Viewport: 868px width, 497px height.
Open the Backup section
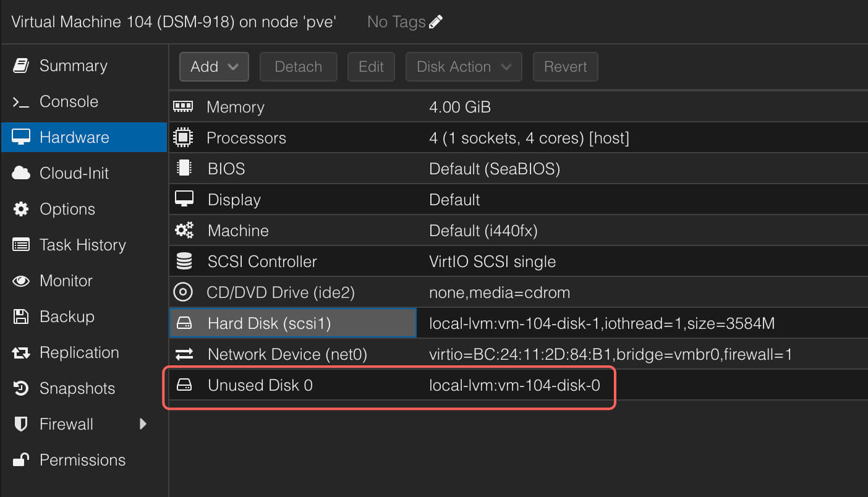67,316
